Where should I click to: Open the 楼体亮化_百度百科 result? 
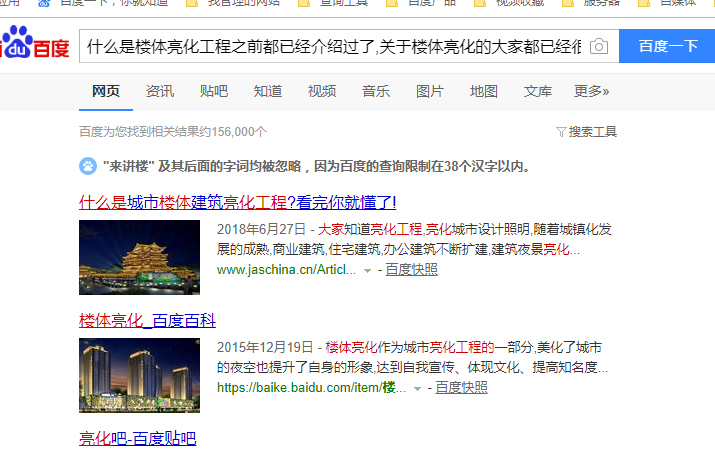click(x=147, y=320)
